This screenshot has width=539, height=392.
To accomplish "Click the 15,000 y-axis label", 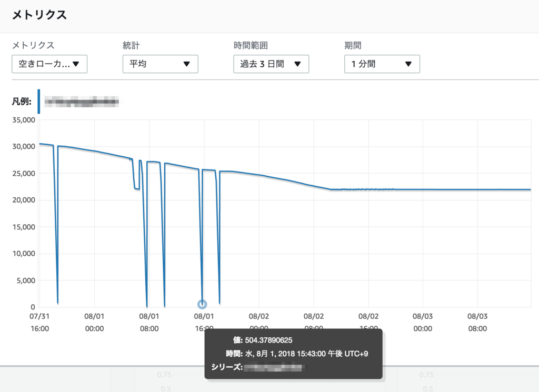I will pos(24,227).
